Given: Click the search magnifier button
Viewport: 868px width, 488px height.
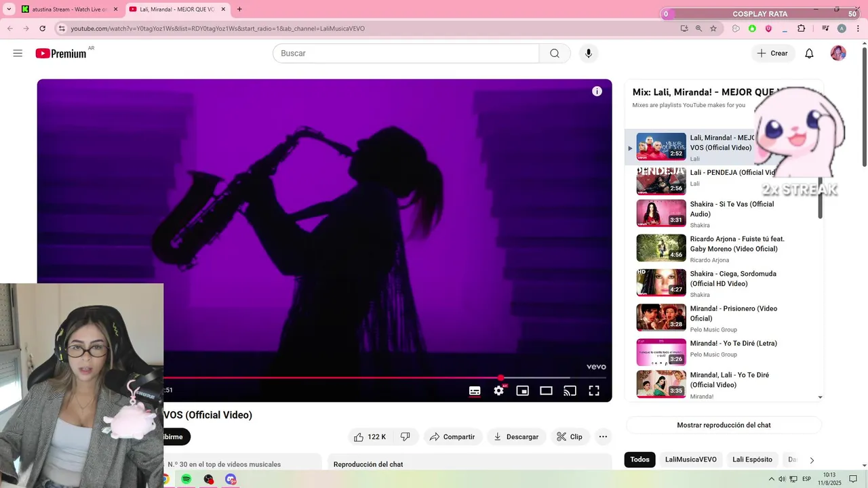Looking at the screenshot, I should (x=555, y=54).
